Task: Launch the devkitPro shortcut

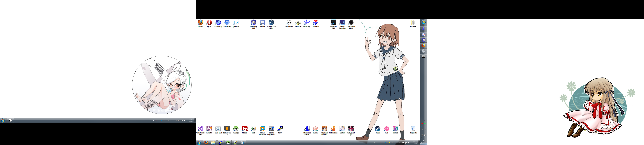Action: pos(209,130)
